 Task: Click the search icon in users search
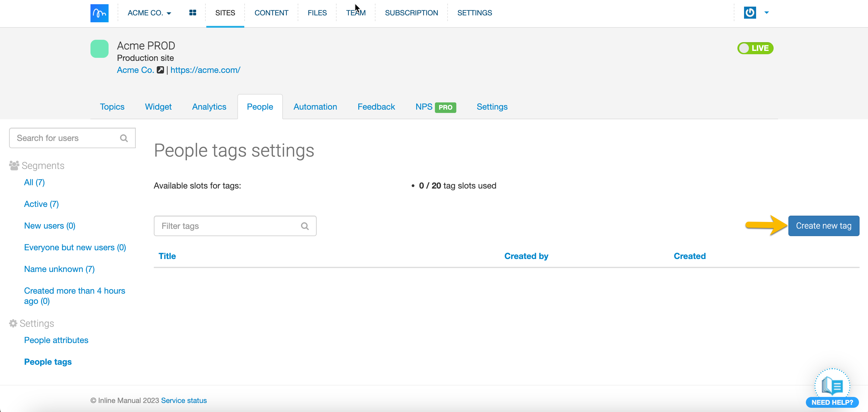pos(124,138)
